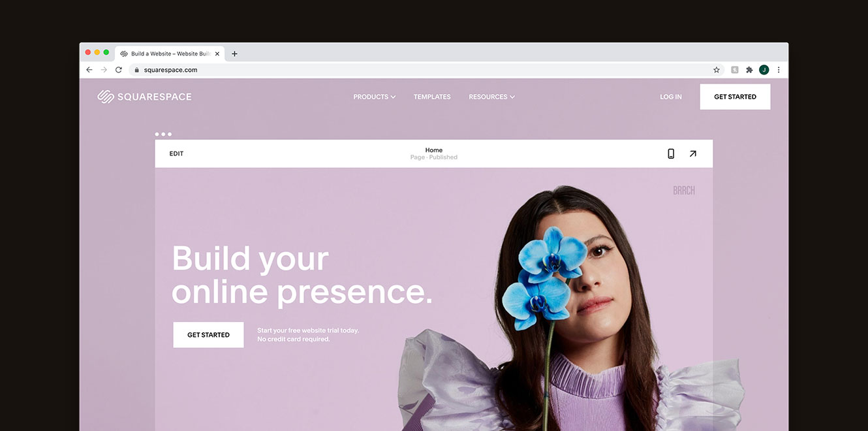Screen dimensions: 868x431
Task: Click the Log In link
Action: pyautogui.click(x=671, y=97)
